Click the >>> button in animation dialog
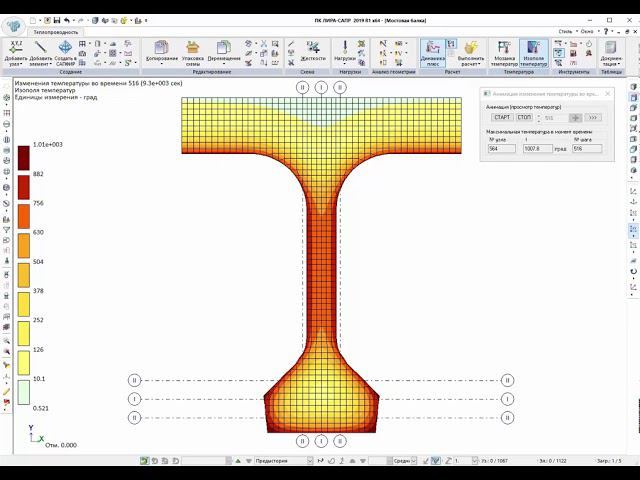This screenshot has height=480, width=640. tap(593, 118)
